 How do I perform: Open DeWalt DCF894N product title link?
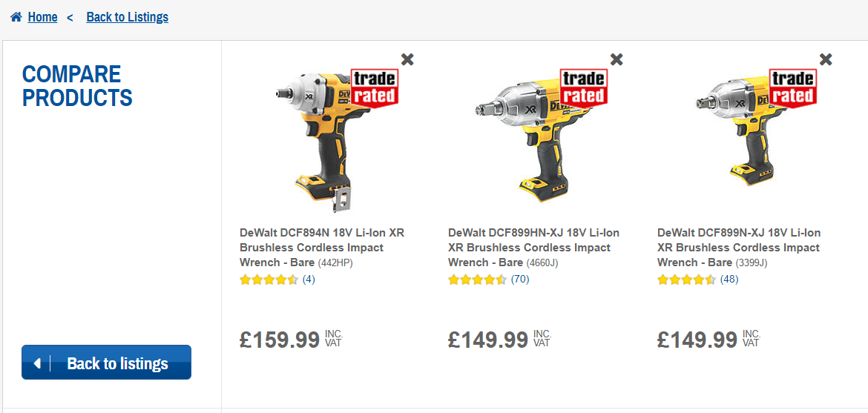pos(322,247)
